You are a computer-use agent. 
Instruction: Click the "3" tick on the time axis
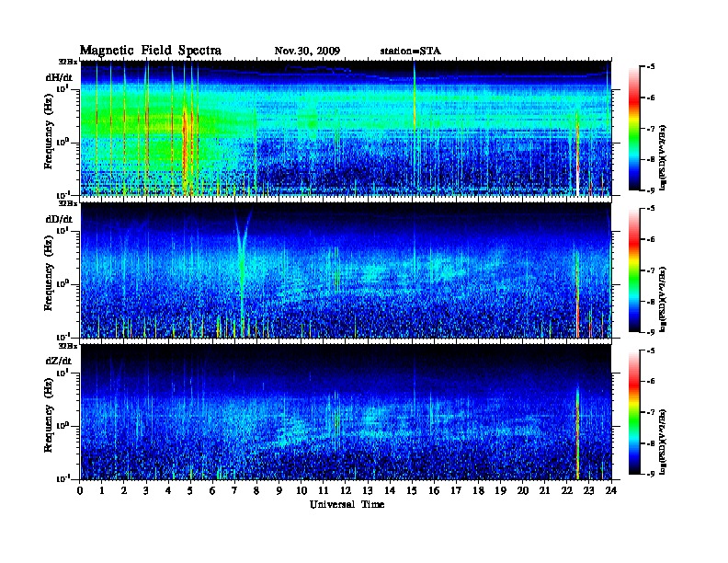pos(147,491)
